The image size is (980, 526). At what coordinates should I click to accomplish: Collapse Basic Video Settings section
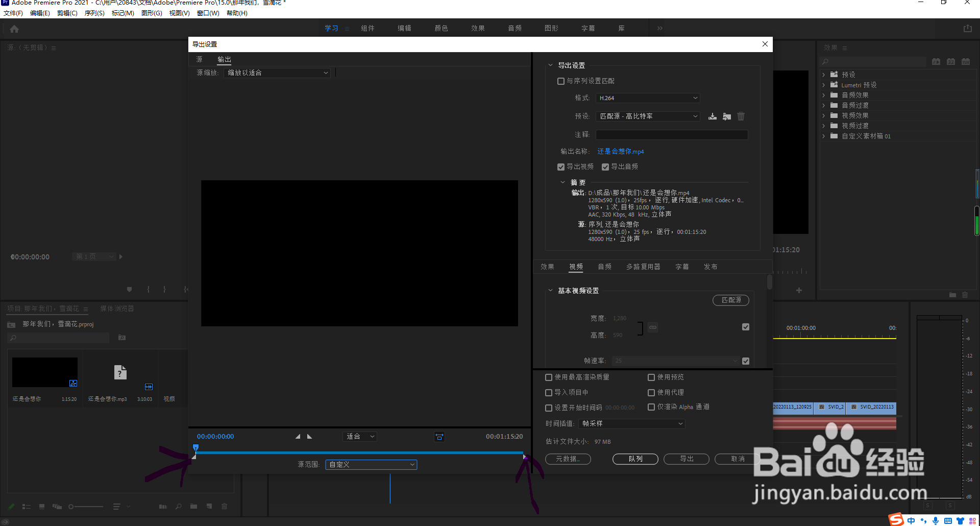pos(550,291)
